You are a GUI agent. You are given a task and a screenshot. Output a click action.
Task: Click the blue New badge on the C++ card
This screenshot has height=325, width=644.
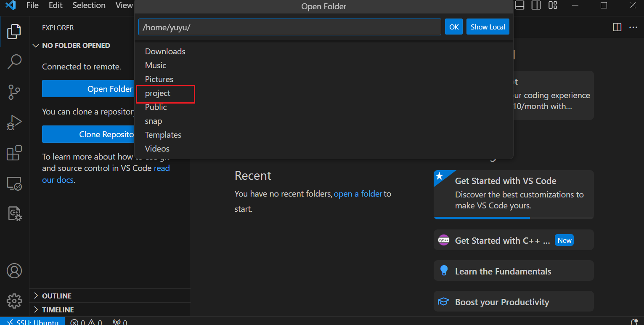(564, 240)
